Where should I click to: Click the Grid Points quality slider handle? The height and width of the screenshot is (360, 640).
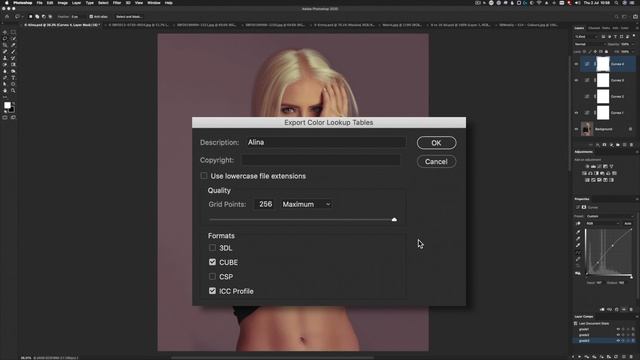[394, 220]
